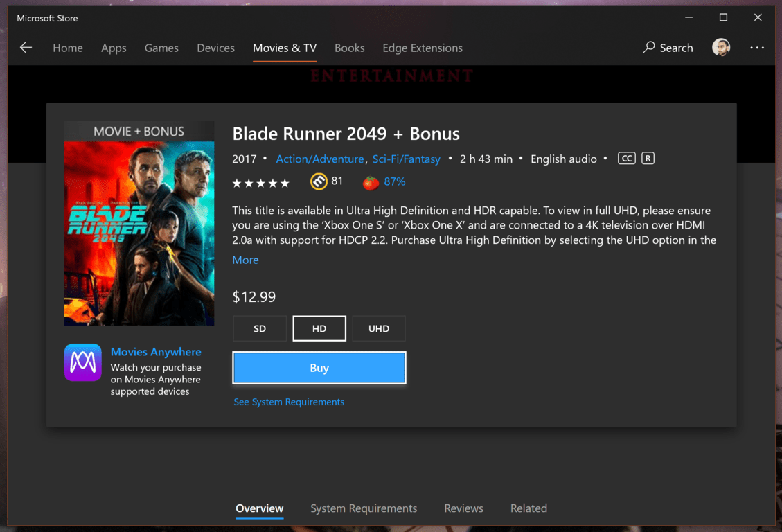Screen dimensions: 782x532
Task: Open the Books section
Action: (x=350, y=48)
